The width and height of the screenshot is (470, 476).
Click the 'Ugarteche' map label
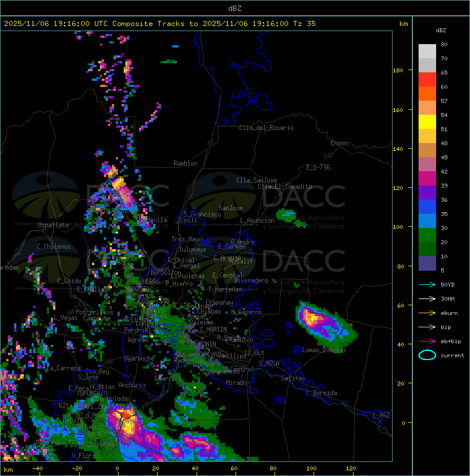[x=140, y=359]
